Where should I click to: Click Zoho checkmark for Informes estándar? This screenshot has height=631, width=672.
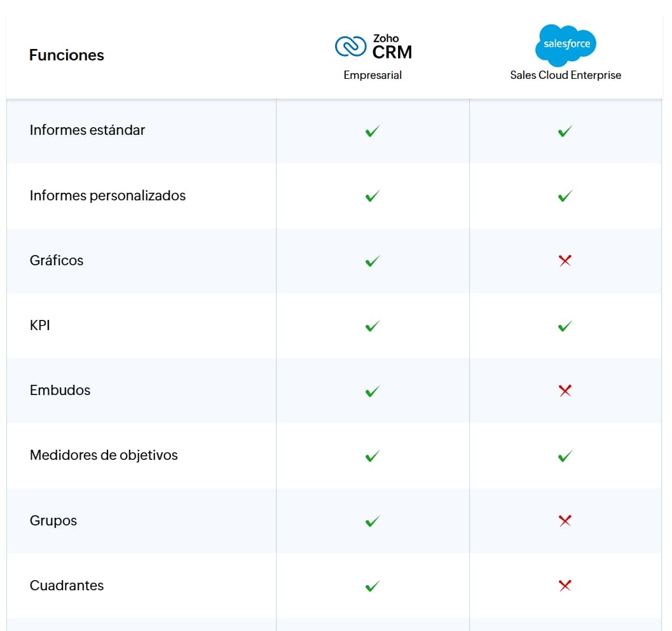coord(373,131)
